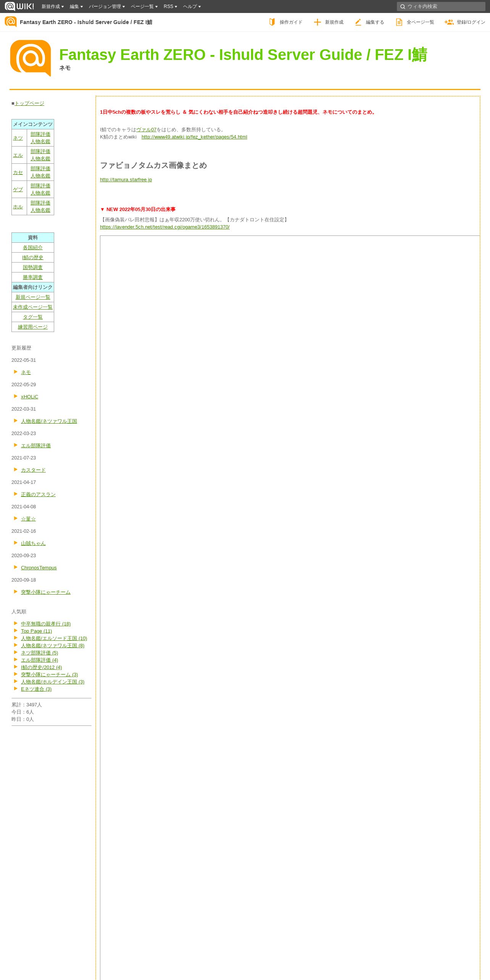Open the 新規ページ一覧 link
This screenshot has width=490, height=980.
coord(33,297)
